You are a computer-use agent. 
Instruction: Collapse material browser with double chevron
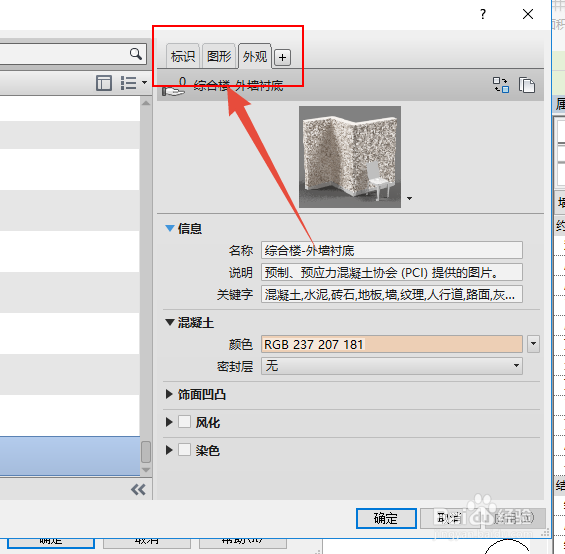click(x=138, y=489)
